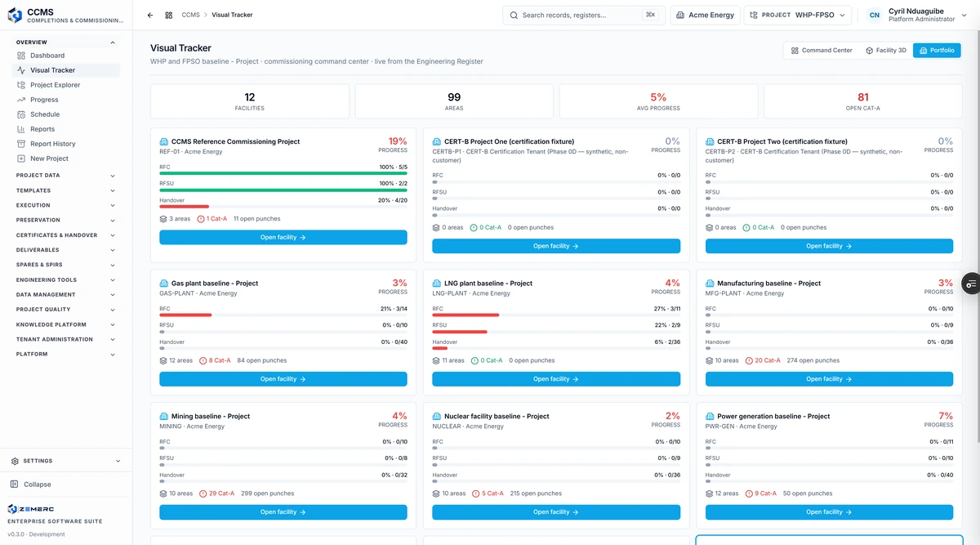Click the Search records input field

(583, 15)
